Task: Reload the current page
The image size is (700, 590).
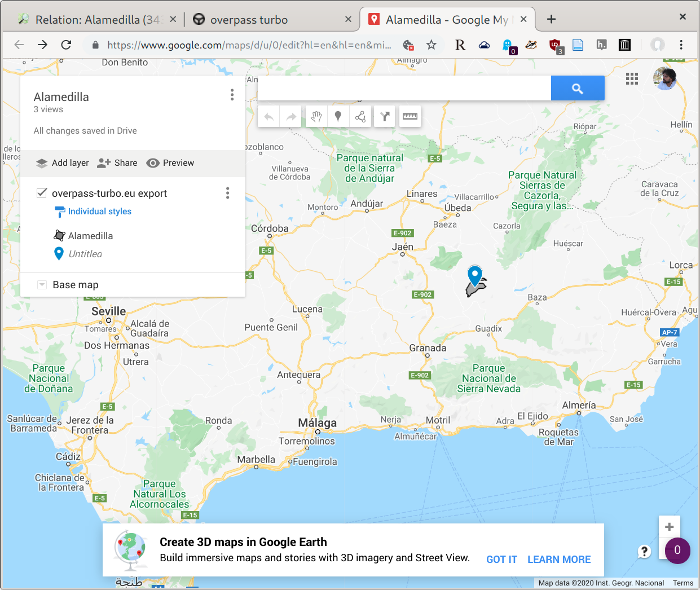Action: coord(66,45)
